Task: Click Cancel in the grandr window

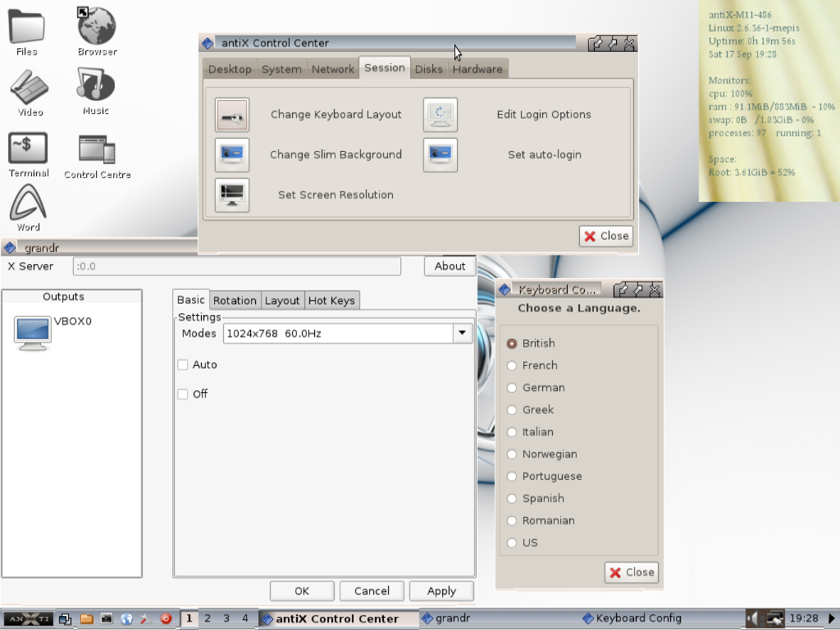Action: pos(372,591)
